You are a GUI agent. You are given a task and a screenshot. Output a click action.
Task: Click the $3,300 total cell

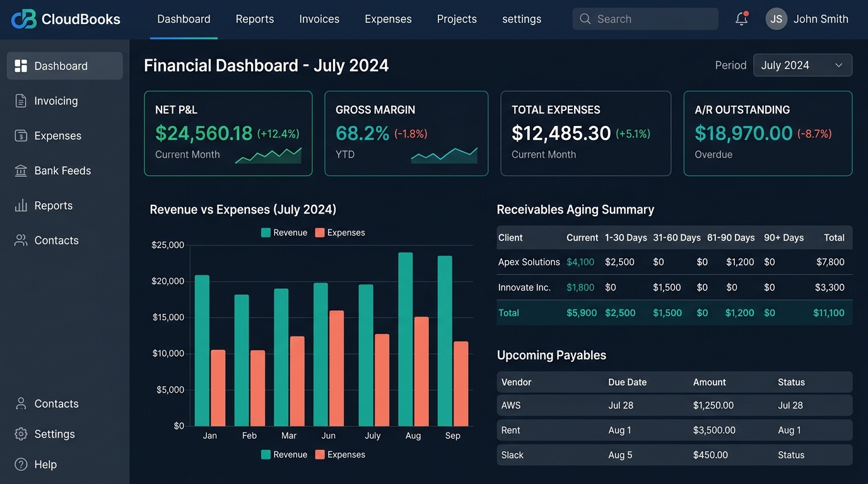coord(830,287)
